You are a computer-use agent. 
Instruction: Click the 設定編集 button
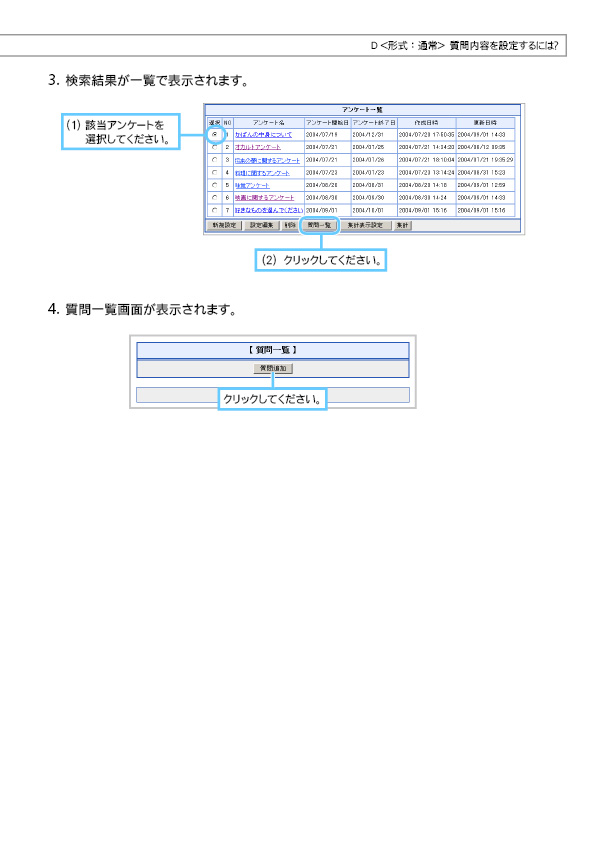pyautogui.click(x=262, y=226)
